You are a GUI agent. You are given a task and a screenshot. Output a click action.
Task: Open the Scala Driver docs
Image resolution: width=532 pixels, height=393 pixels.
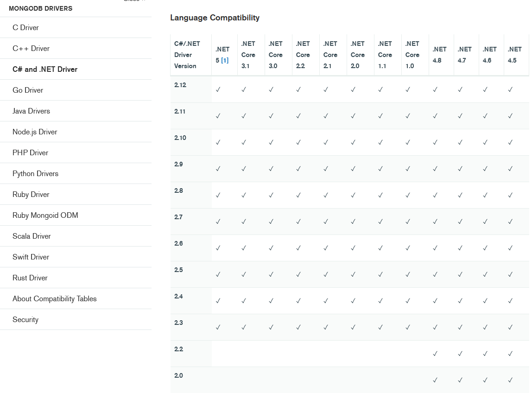click(32, 236)
